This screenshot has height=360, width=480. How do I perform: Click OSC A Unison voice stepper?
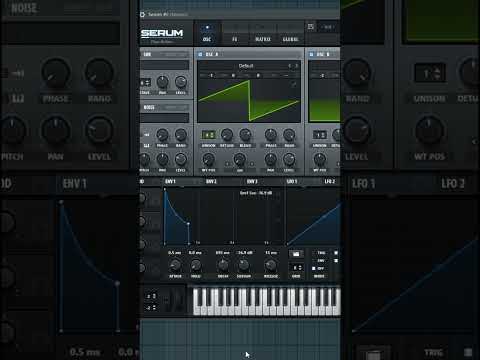click(208, 135)
